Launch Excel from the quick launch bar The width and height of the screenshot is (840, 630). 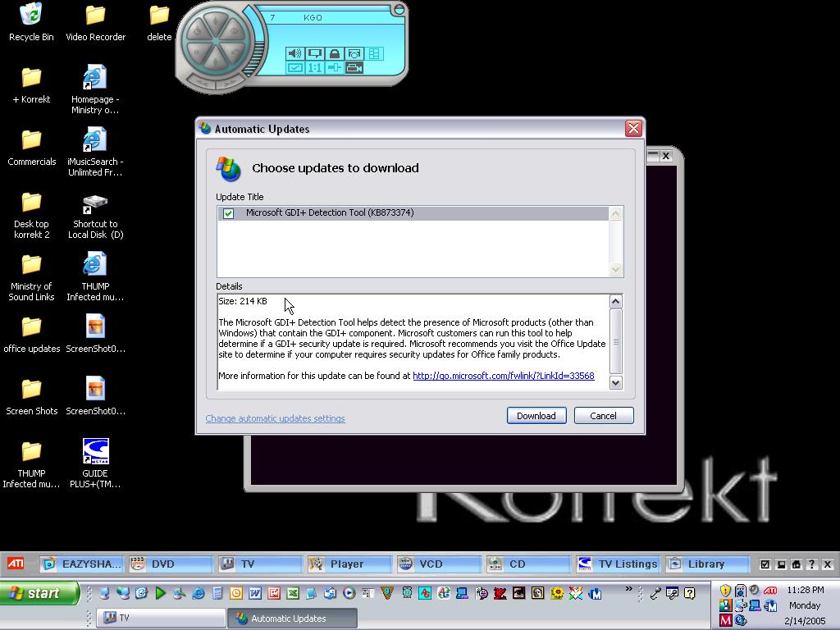click(293, 593)
